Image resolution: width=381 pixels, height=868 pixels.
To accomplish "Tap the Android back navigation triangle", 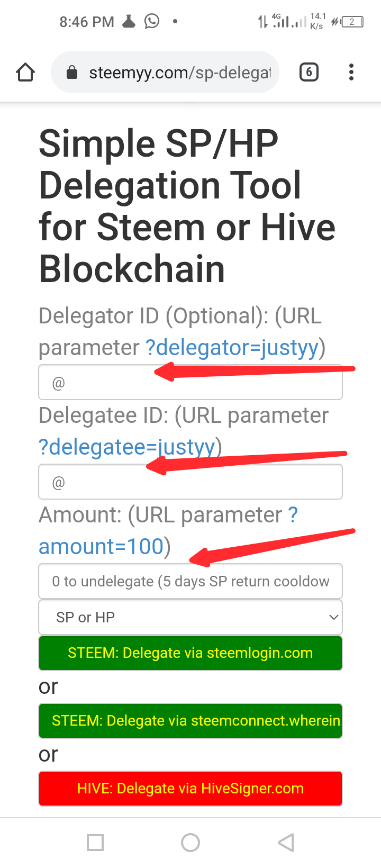I will point(286,842).
